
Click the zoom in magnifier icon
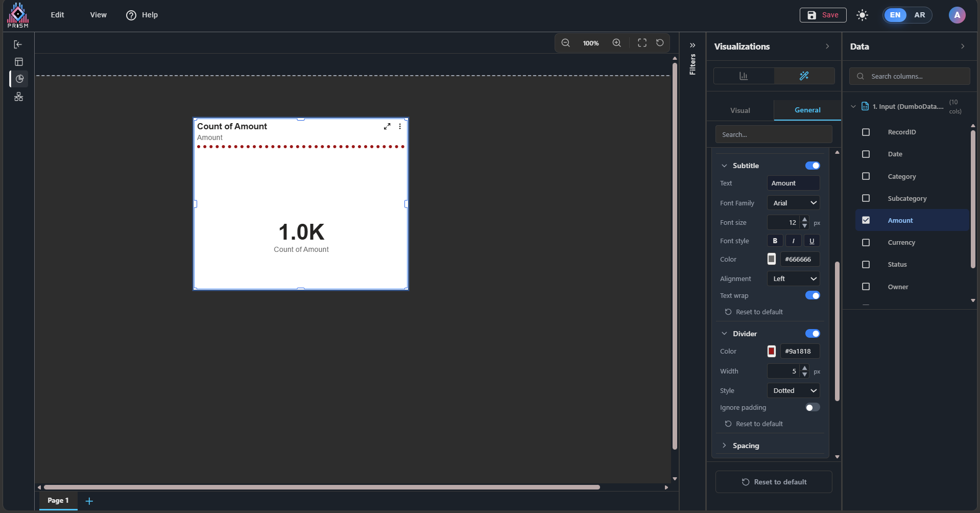[x=617, y=43]
